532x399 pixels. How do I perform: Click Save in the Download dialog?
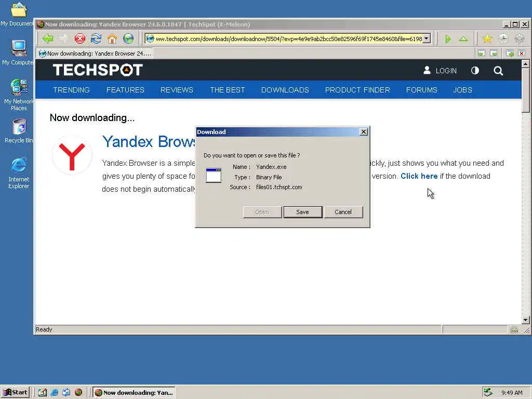pos(303,212)
